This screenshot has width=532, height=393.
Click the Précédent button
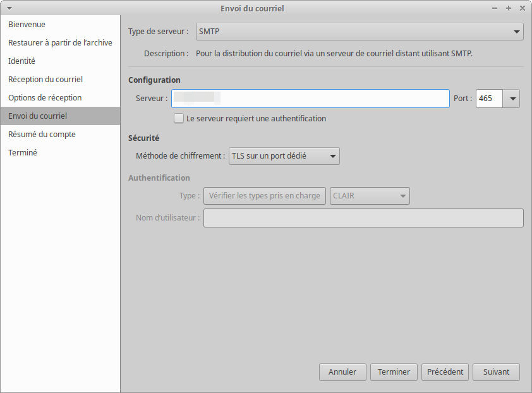445,372
